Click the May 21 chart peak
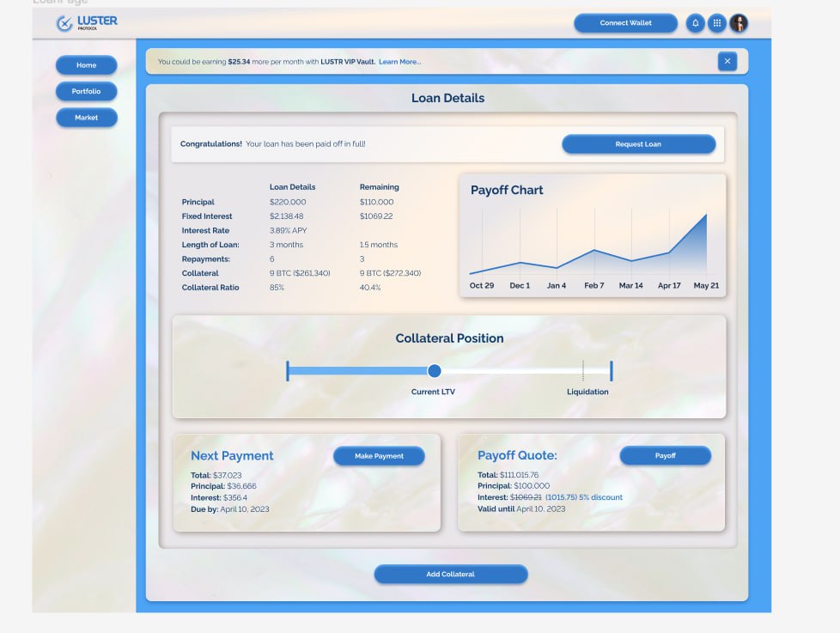The width and height of the screenshot is (840, 633). [x=706, y=215]
